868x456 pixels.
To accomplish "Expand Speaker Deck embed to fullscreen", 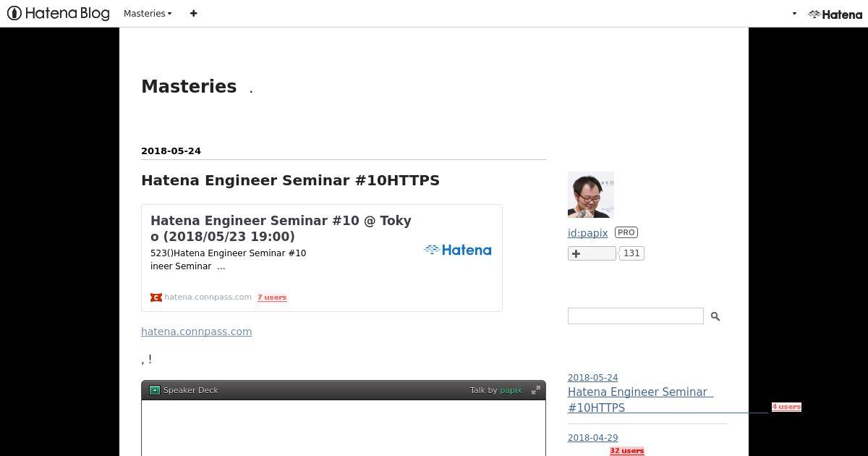I will [x=536, y=390].
